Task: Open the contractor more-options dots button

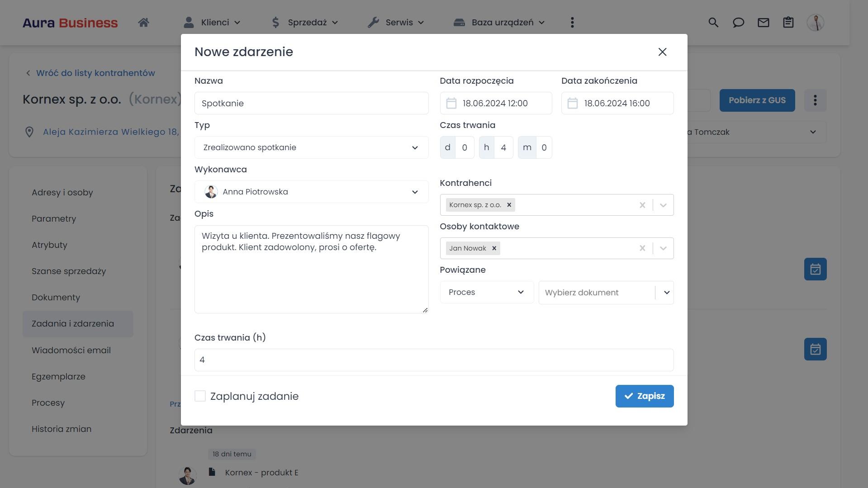Action: pos(815,100)
